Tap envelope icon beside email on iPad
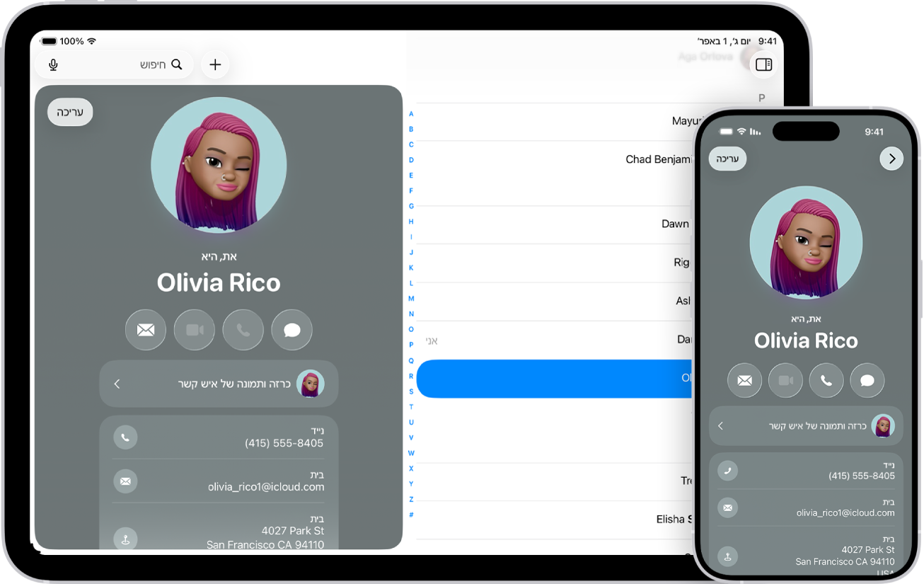This screenshot has width=924, height=584. pos(125,481)
